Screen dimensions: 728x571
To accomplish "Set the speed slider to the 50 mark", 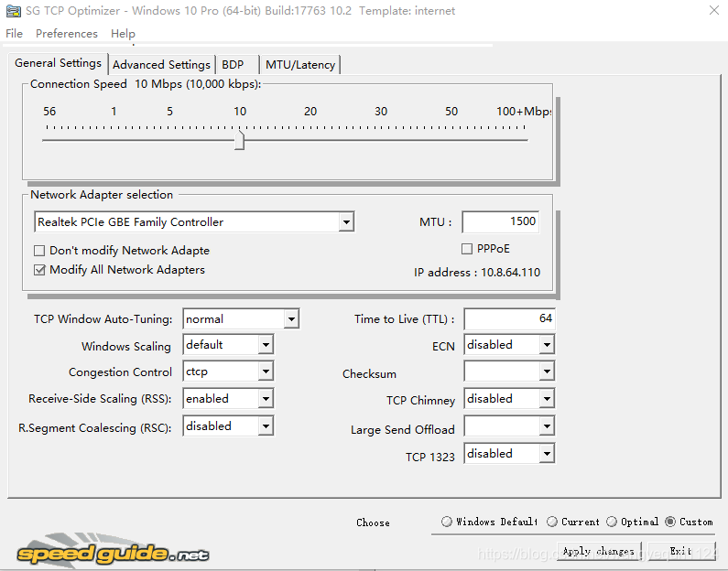I will [x=451, y=140].
